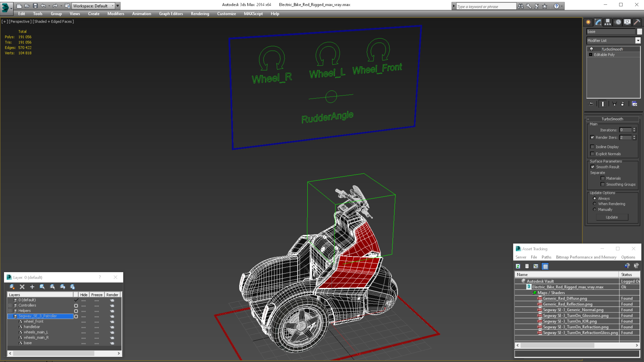
Task: Open the Undo history dropdown arrow
Action: click(49, 6)
